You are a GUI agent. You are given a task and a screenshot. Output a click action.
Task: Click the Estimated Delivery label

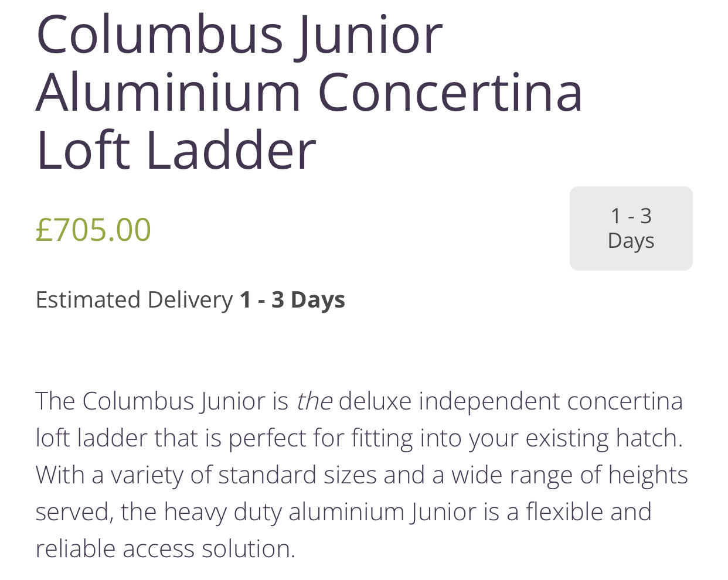134,300
